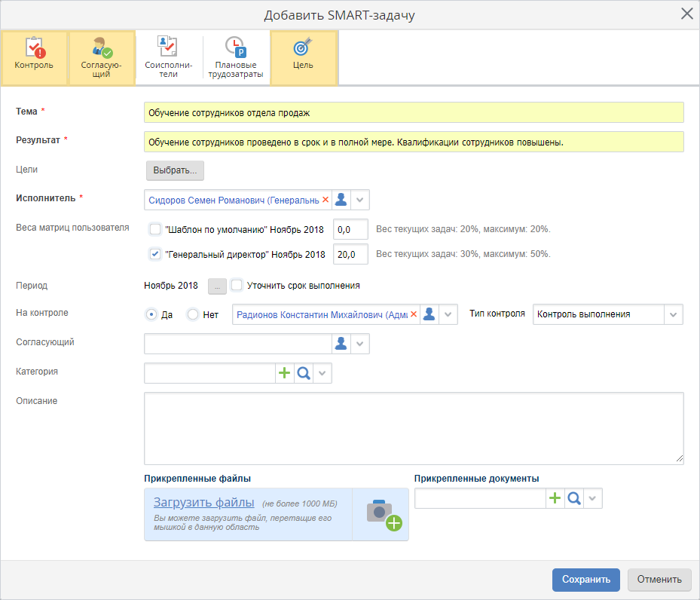
Task: Select the Нет radio button for На контроле
Action: click(193, 314)
